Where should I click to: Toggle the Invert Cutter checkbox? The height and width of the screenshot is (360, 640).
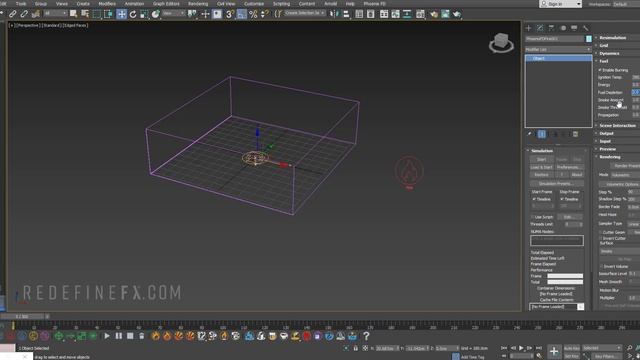[601, 238]
